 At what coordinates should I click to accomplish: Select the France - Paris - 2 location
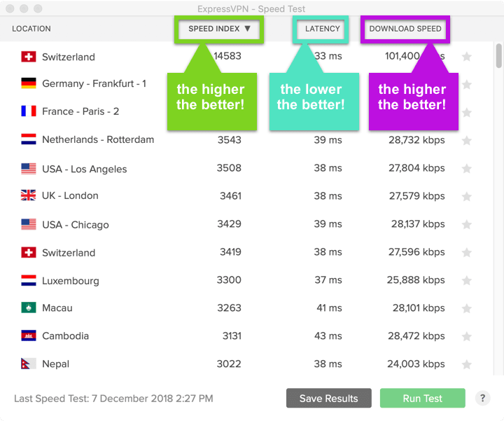(x=80, y=111)
